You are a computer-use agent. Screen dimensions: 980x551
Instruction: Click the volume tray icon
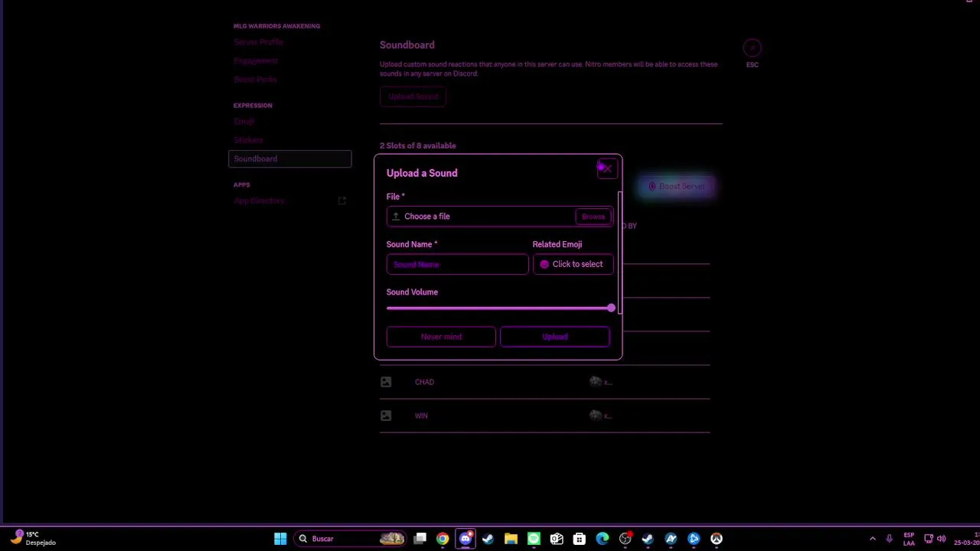click(x=941, y=539)
